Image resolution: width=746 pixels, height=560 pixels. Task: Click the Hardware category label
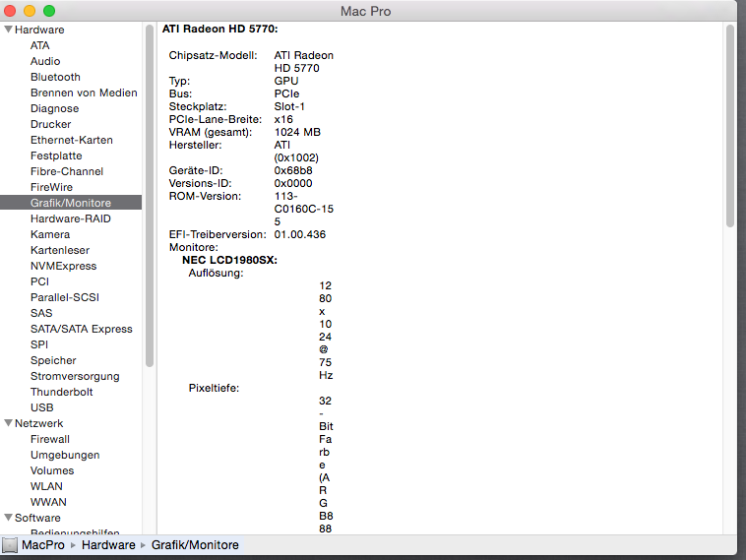pyautogui.click(x=39, y=30)
